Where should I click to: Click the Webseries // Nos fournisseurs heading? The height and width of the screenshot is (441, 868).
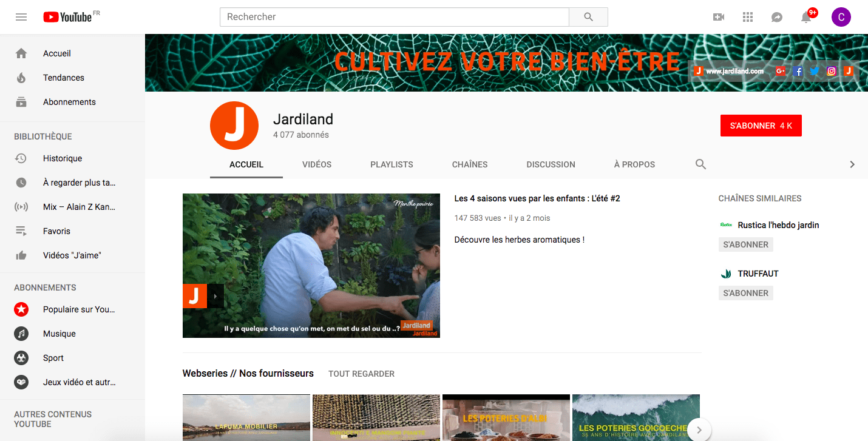248,373
